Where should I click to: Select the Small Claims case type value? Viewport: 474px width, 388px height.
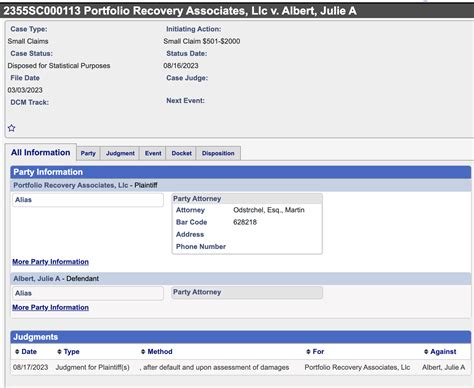pyautogui.click(x=28, y=41)
